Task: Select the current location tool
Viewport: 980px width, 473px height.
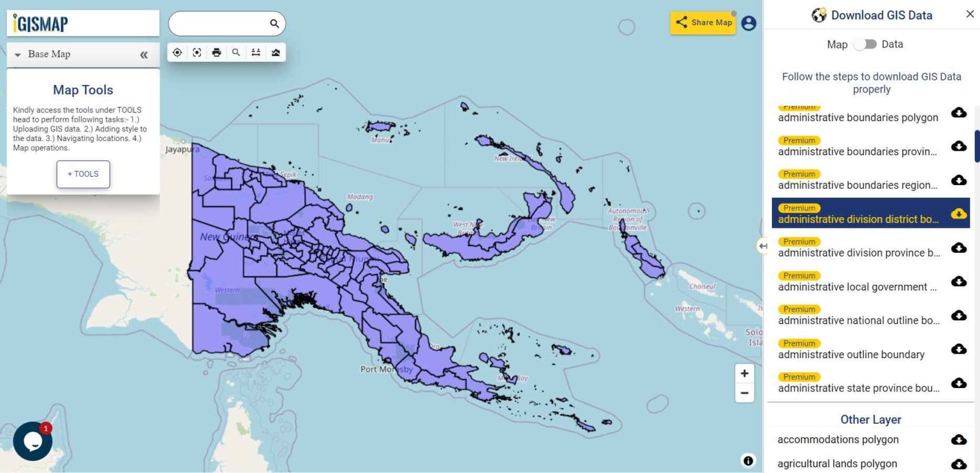Action: (177, 52)
